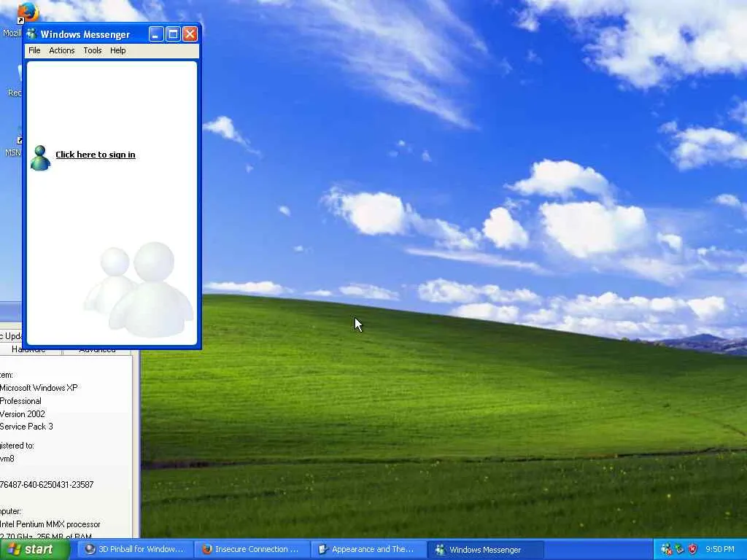Click the 3D Pinball icon on the taskbar
This screenshot has width=747, height=560.
[x=90, y=550]
